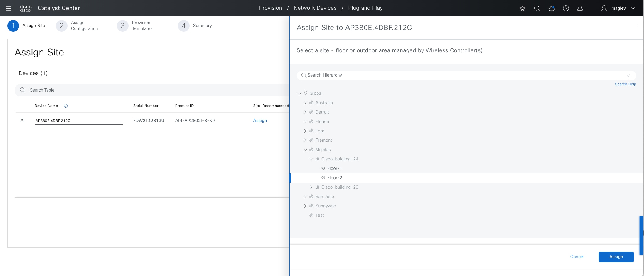Click Assign link in the device row
The width and height of the screenshot is (644, 276).
coord(260,121)
